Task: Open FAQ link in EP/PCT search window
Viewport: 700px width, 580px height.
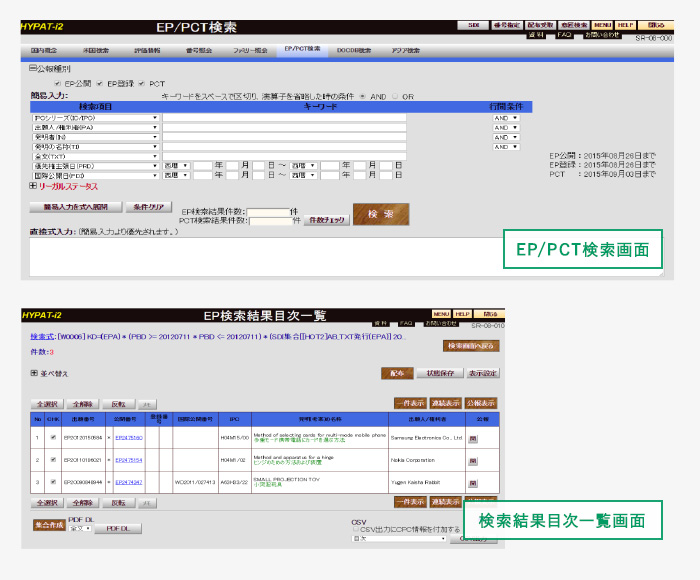Action: click(564, 34)
